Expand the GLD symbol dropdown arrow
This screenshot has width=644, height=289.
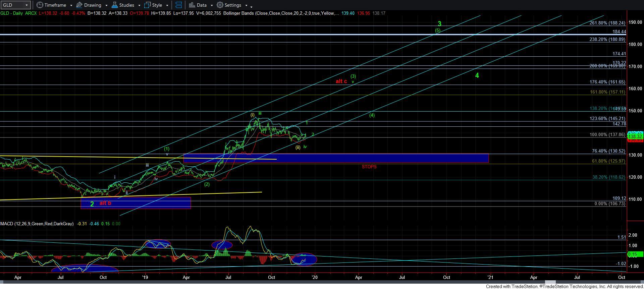pyautogui.click(x=26, y=5)
